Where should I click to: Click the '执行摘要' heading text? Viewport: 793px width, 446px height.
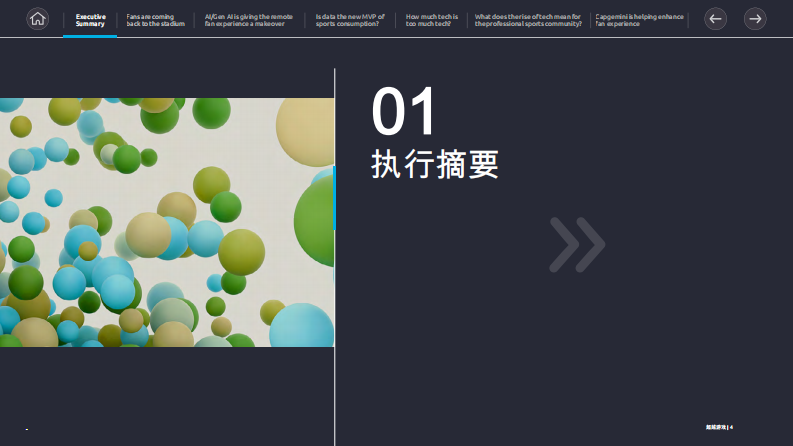[x=435, y=164]
